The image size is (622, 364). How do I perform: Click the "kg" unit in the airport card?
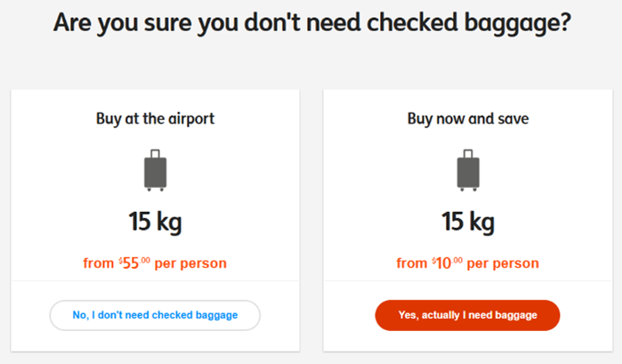pyautogui.click(x=168, y=220)
